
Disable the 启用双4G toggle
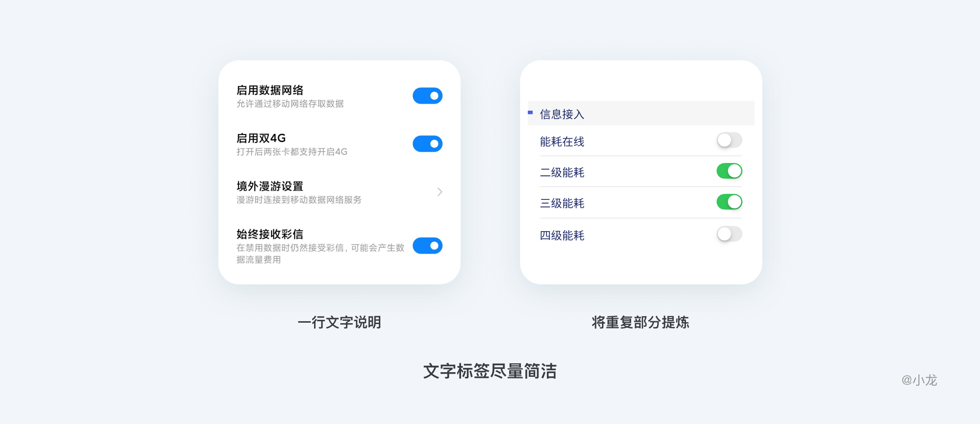427,144
